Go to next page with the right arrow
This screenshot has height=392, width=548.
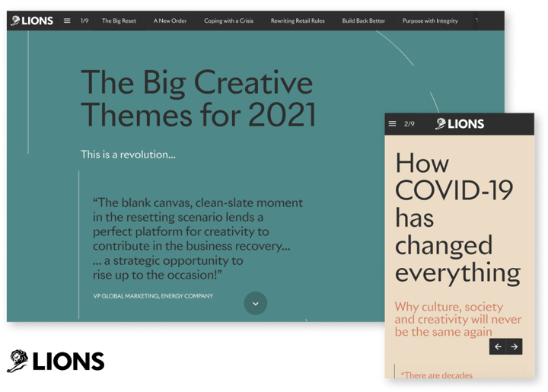coord(515,346)
